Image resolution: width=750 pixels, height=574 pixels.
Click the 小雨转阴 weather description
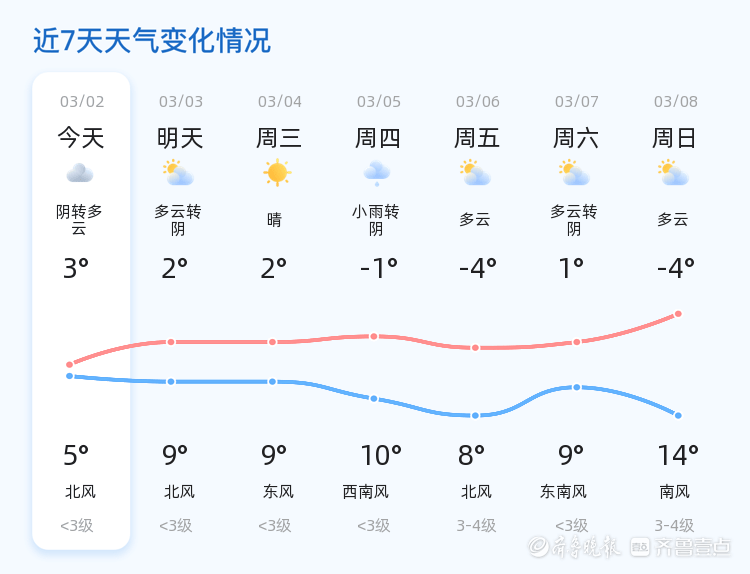coord(376,220)
